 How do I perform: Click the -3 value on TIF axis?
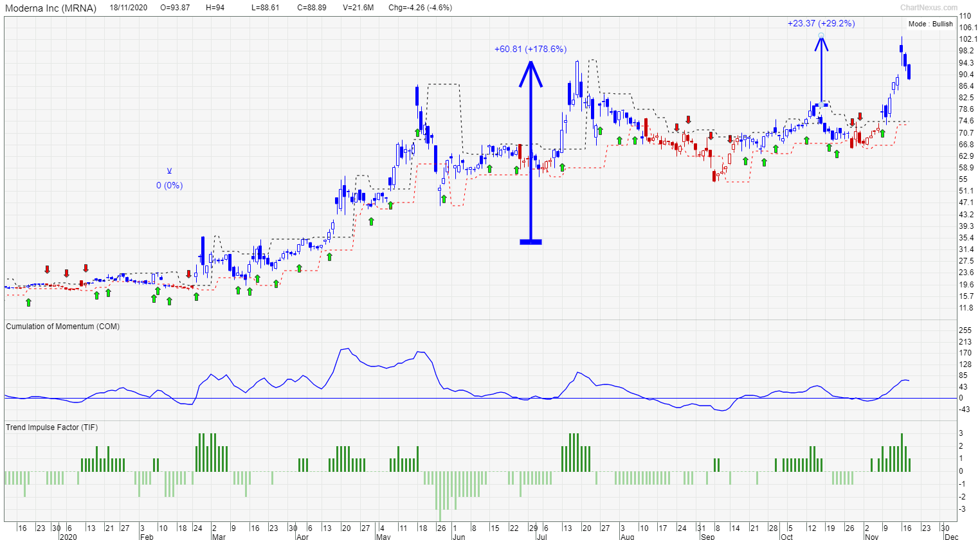coord(963,509)
